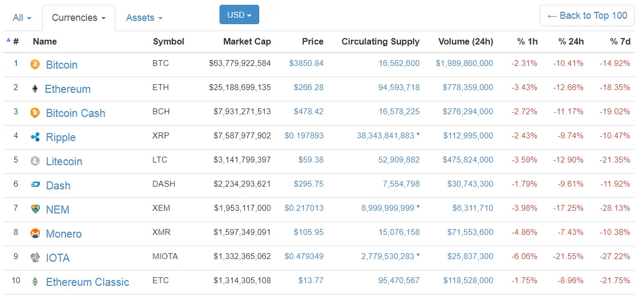Click IOTA circulating supply 2,779,530,283
This screenshot has width=644, height=295.
pyautogui.click(x=388, y=256)
